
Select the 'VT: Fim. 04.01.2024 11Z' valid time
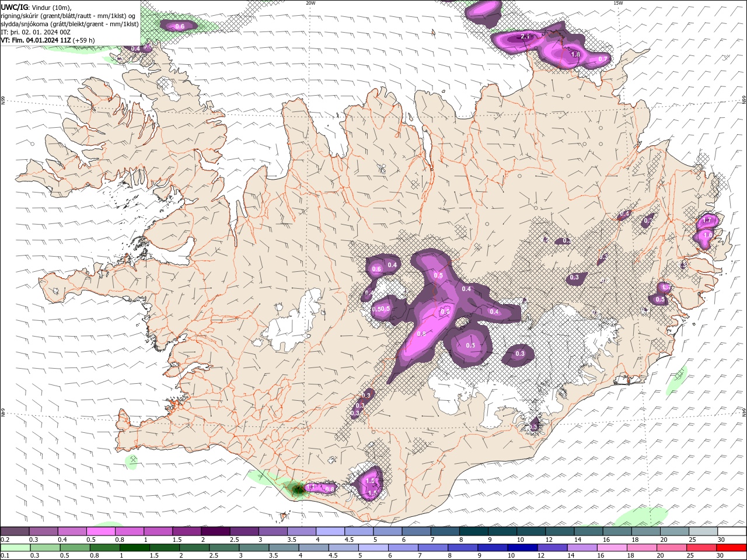click(36, 40)
